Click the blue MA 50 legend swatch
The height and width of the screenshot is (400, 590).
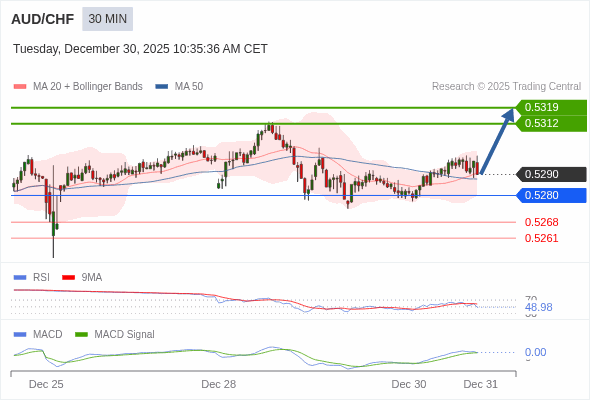pyautogui.click(x=162, y=87)
